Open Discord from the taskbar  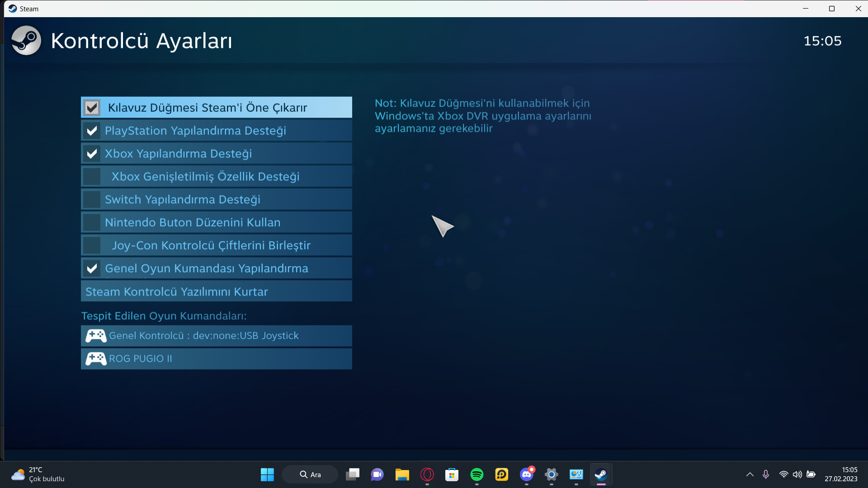(x=526, y=474)
